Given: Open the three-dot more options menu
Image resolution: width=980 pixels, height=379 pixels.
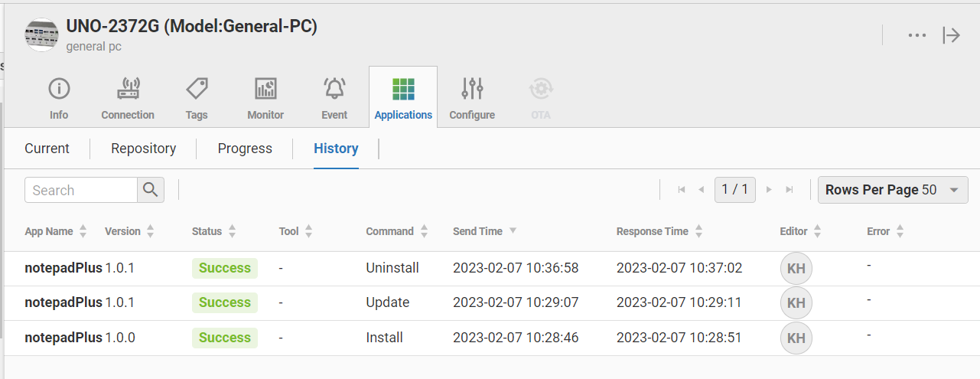Looking at the screenshot, I should 917,35.
